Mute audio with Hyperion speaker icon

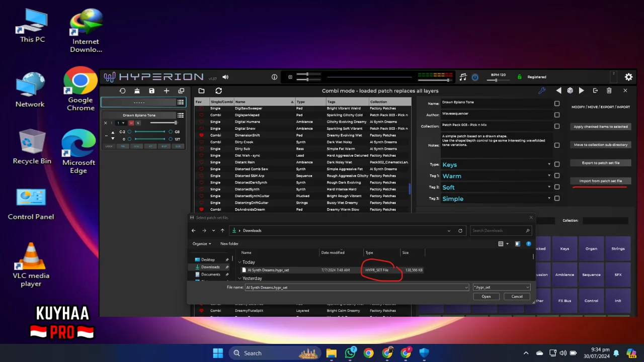[x=225, y=77]
